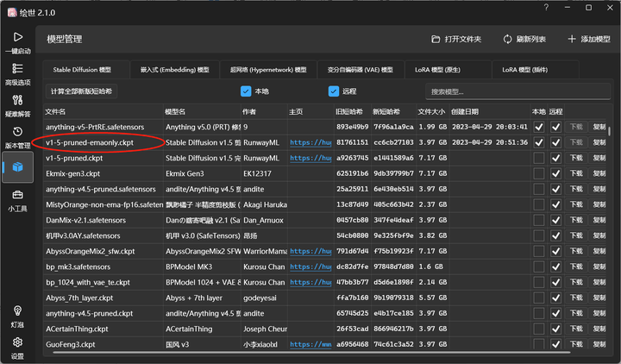621x364 pixels.
Task: Click 下载 download for Ekmix-gen3.ckpt
Action: tap(576, 173)
